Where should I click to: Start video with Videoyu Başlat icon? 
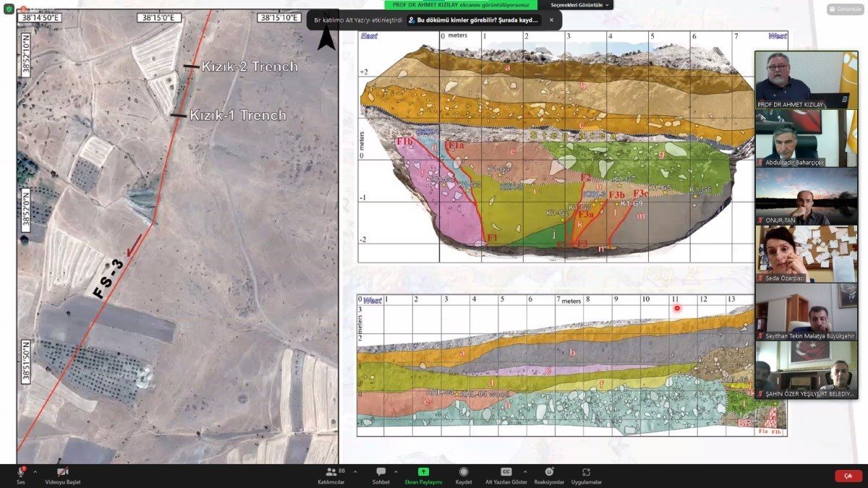point(62,472)
